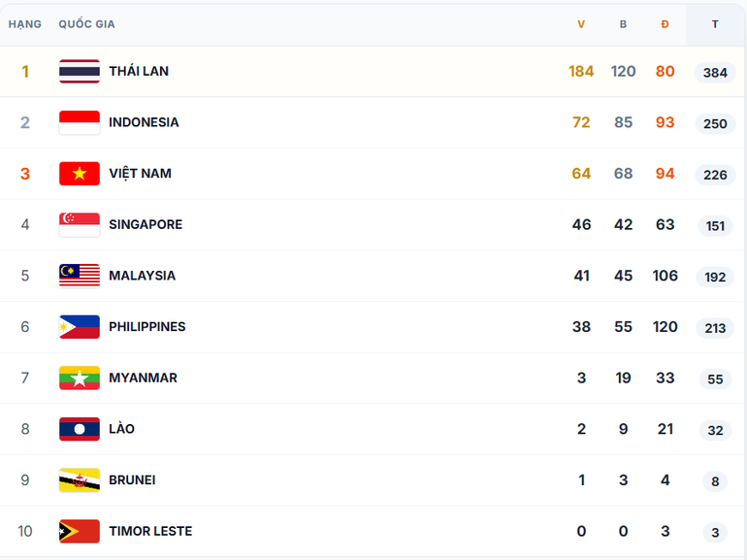Click the Brunei flag icon
Screen dimensions: 747x560
click(79, 480)
